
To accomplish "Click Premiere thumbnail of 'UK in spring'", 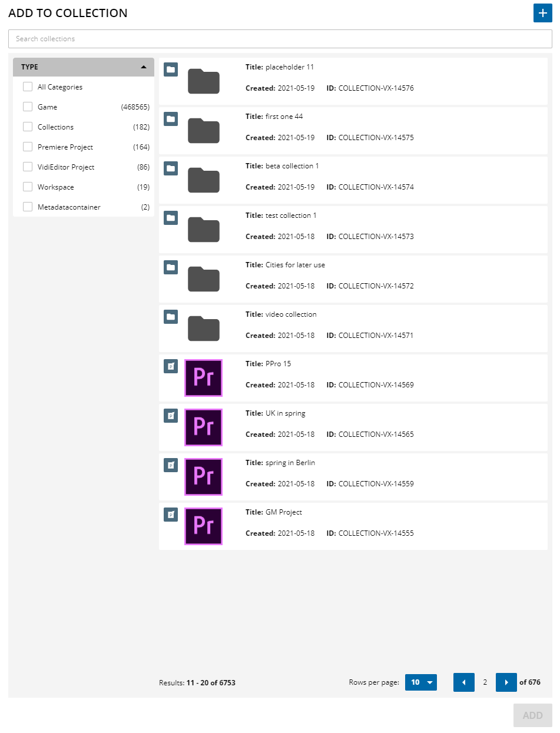I will 203,427.
